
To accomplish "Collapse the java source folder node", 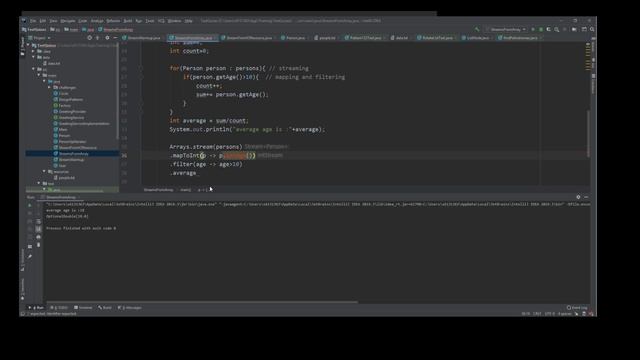I will tap(44, 81).
